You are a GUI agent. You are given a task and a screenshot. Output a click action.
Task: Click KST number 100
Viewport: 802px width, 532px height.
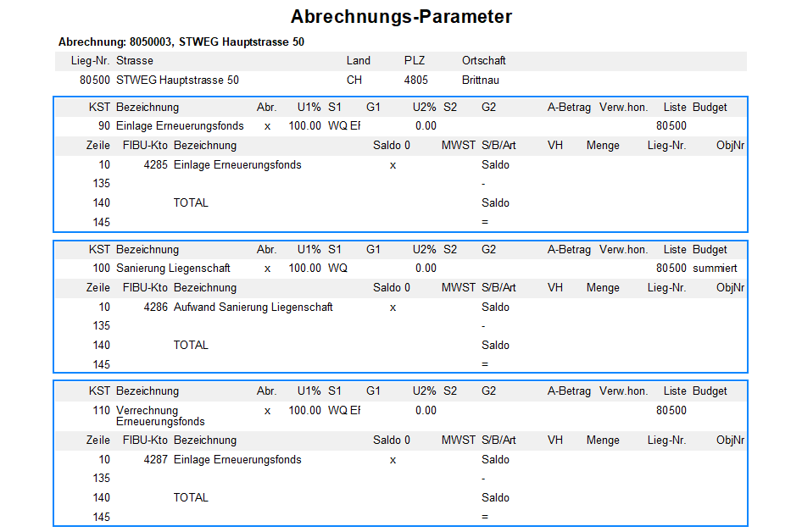(101, 269)
